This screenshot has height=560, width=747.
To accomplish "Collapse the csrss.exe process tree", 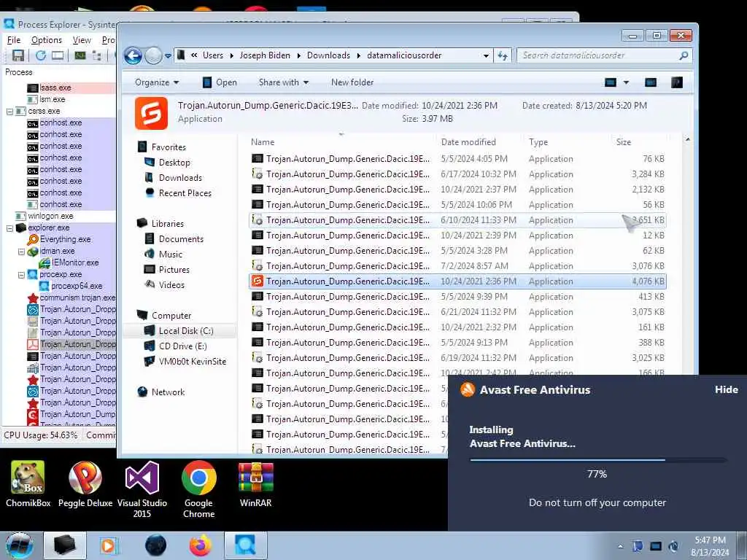I will click(9, 112).
